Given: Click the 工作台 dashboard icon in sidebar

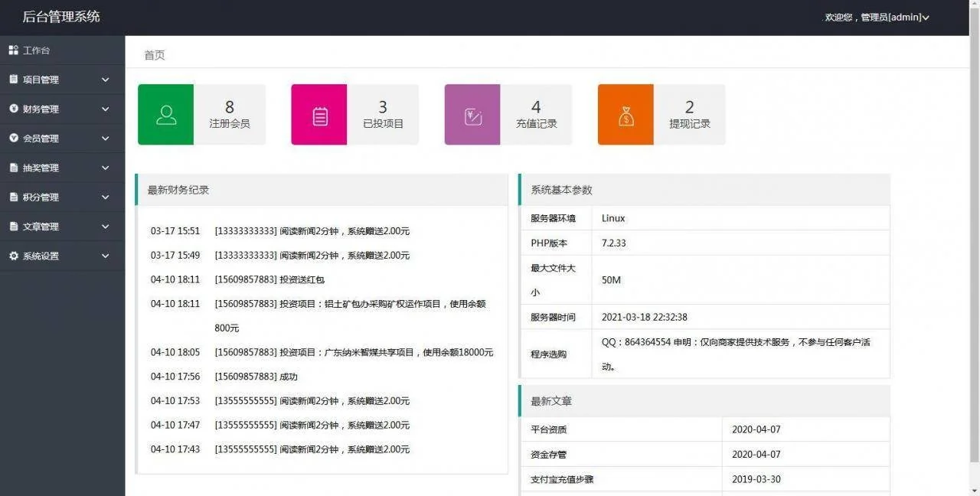Looking at the screenshot, I should click(14, 51).
